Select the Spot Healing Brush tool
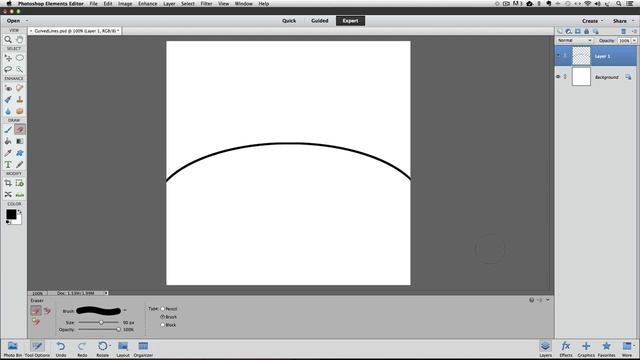The height and width of the screenshot is (360, 640). click(x=20, y=88)
